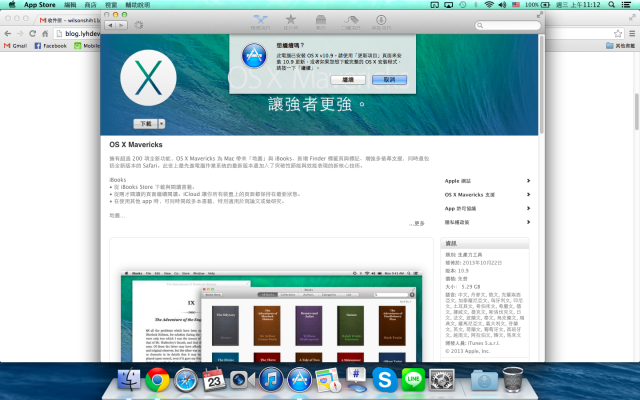Open Safari from the Dock

click(x=186, y=380)
